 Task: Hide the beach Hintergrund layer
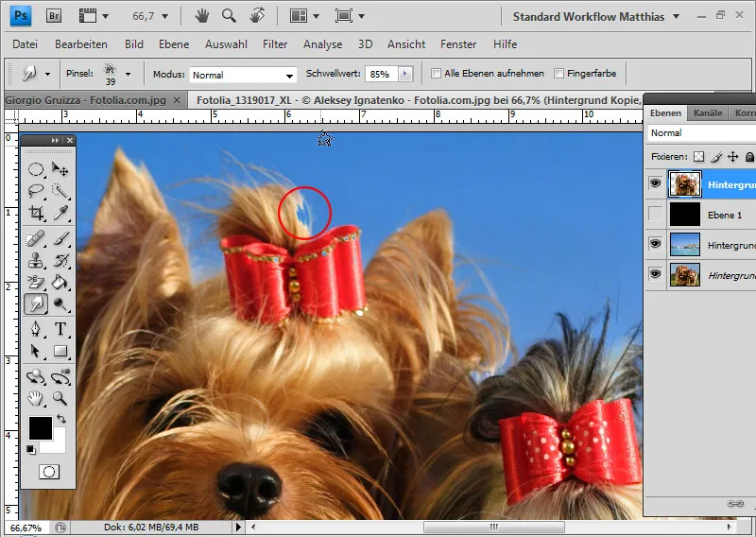pyautogui.click(x=655, y=244)
